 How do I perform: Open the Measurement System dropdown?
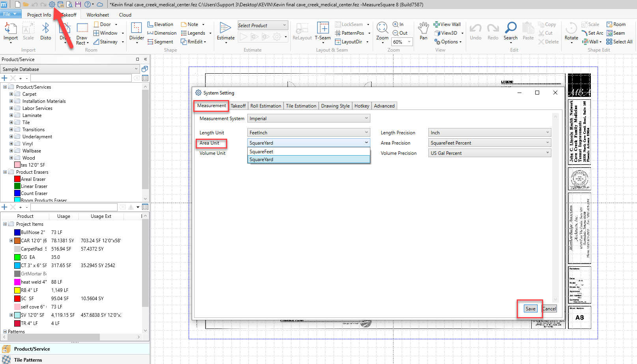308,119
